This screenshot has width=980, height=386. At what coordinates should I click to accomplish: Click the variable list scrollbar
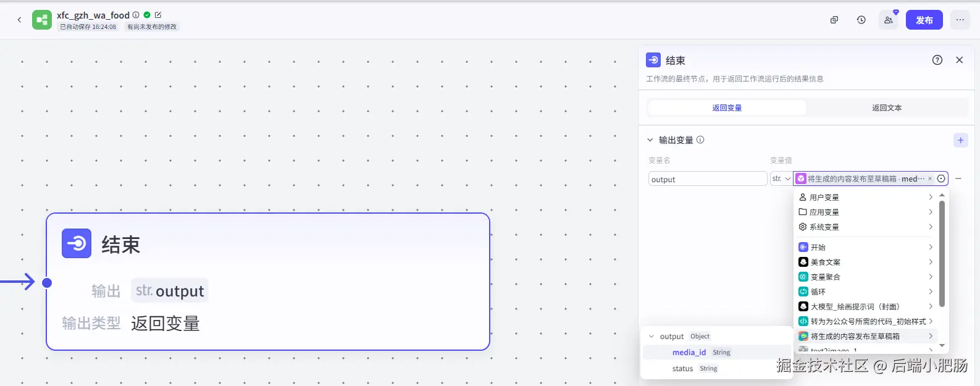(942, 254)
